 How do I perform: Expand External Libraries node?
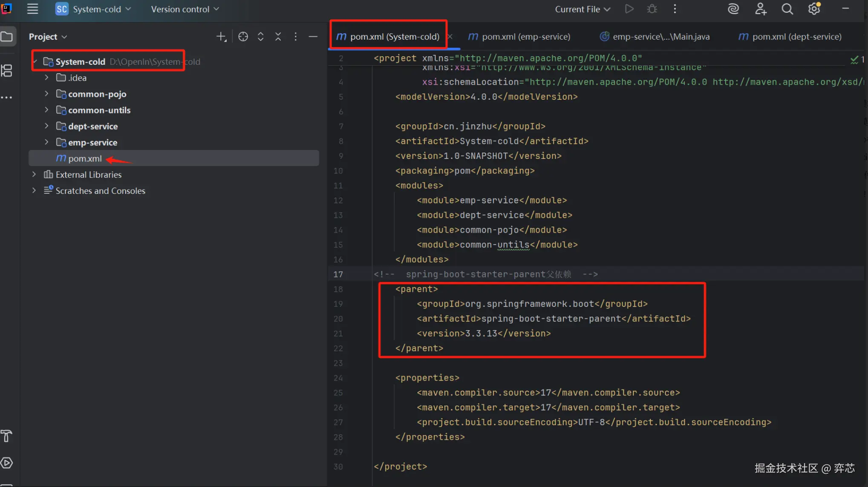[34, 174]
